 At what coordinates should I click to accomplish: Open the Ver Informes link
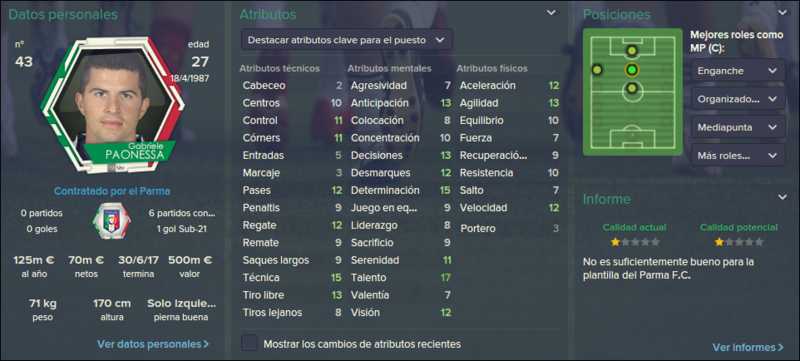[748, 347]
